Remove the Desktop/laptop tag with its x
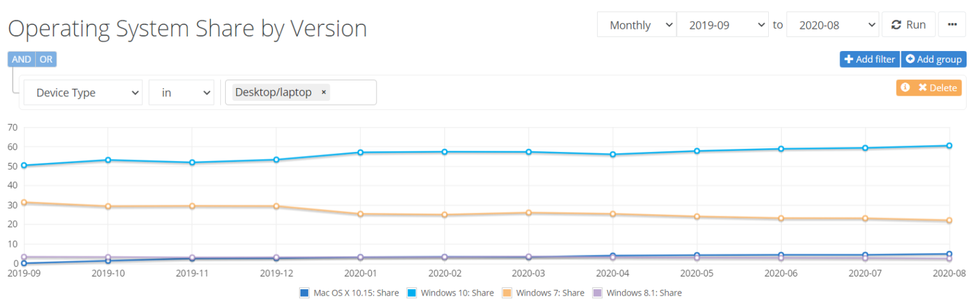 pyautogui.click(x=323, y=93)
